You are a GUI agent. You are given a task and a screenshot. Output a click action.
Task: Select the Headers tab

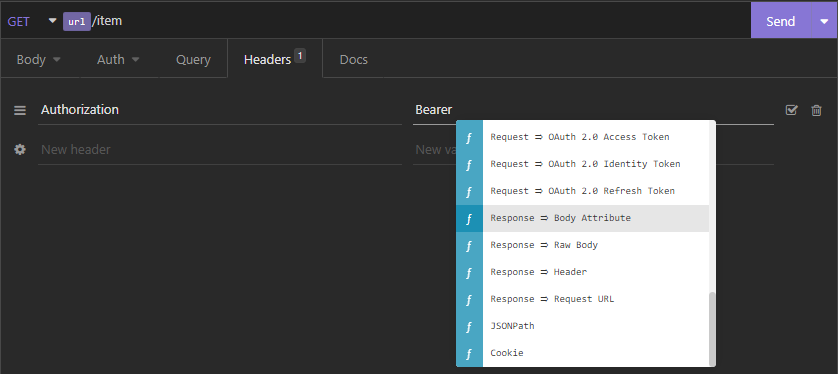click(275, 59)
